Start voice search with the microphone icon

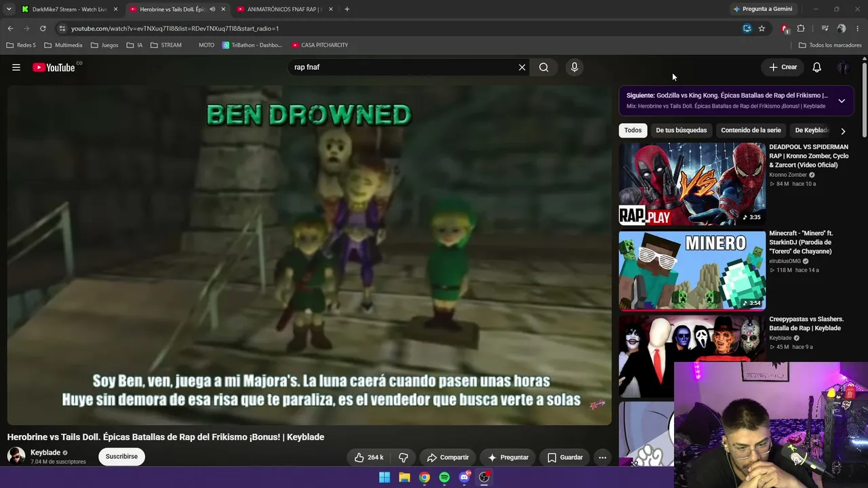click(x=574, y=67)
